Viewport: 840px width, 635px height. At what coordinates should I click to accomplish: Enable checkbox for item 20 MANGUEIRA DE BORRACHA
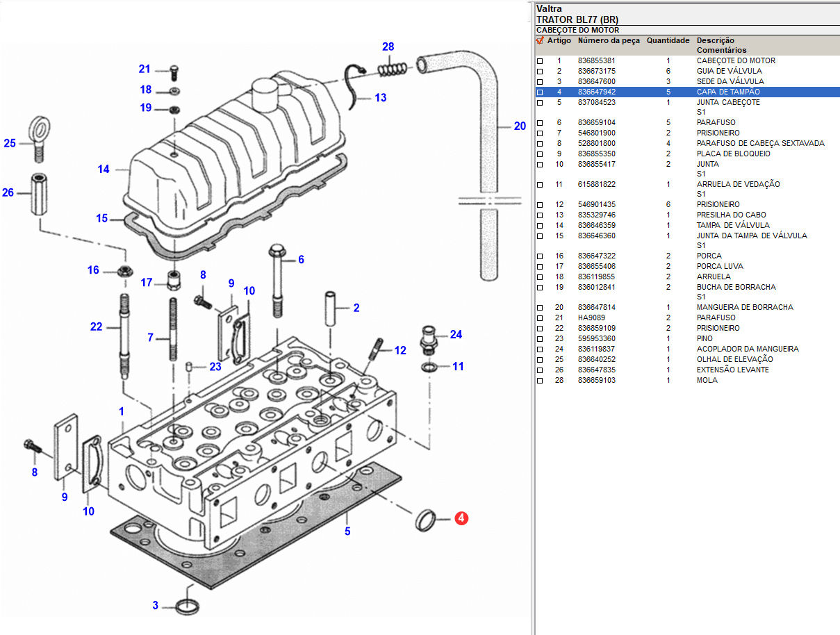coord(540,308)
